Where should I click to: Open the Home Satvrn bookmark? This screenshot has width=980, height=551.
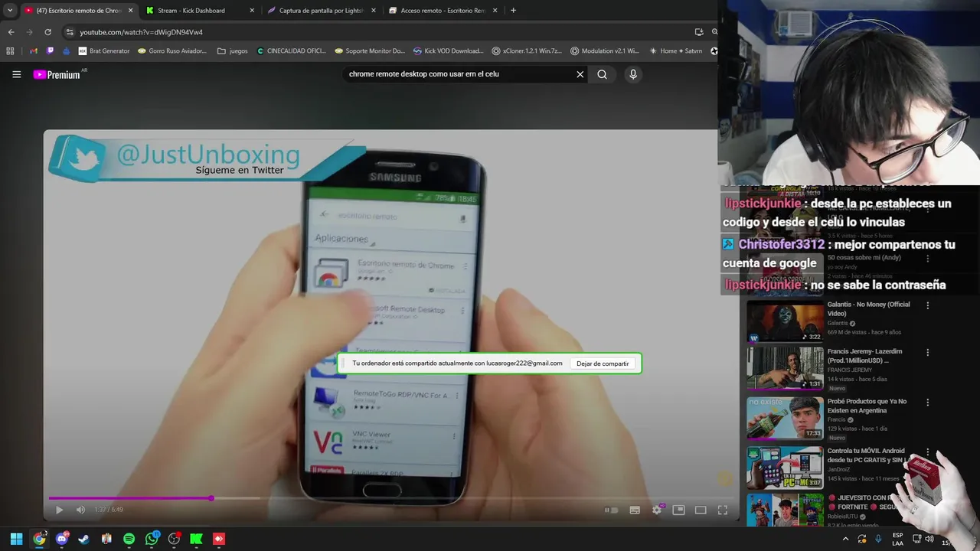click(676, 51)
